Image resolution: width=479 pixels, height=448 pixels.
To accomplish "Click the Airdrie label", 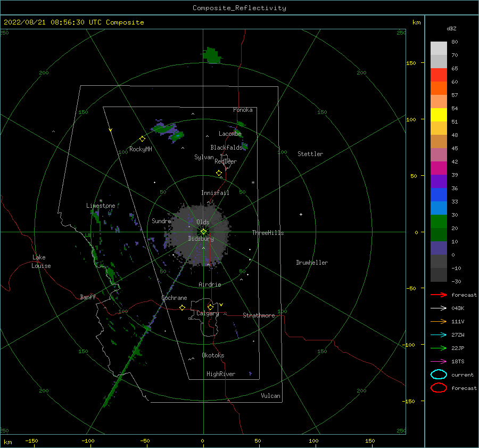I will click(x=210, y=284).
